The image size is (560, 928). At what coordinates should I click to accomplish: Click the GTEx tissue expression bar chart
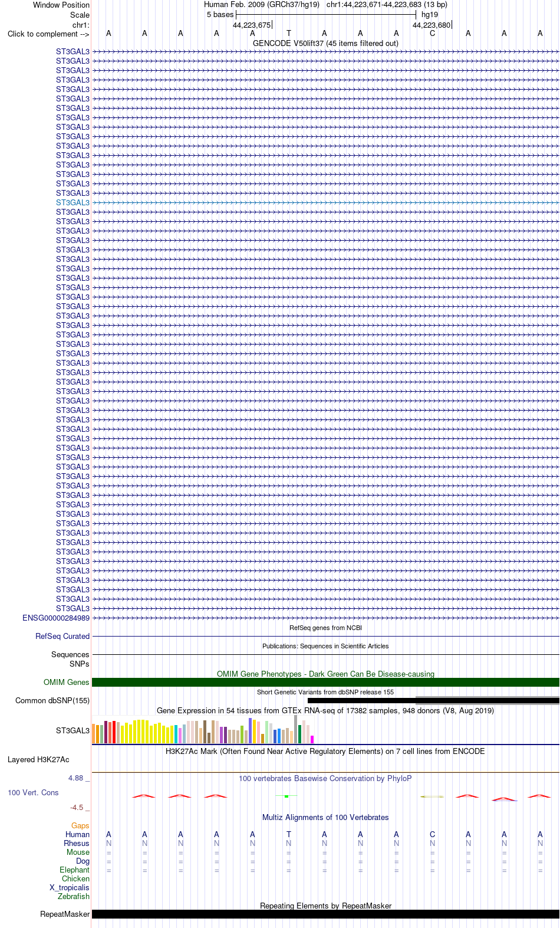(203, 729)
